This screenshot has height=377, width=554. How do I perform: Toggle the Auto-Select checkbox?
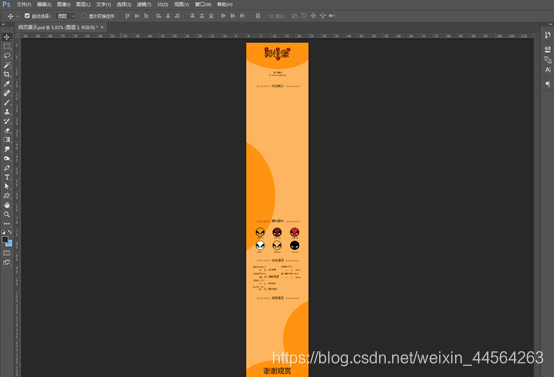click(x=27, y=16)
